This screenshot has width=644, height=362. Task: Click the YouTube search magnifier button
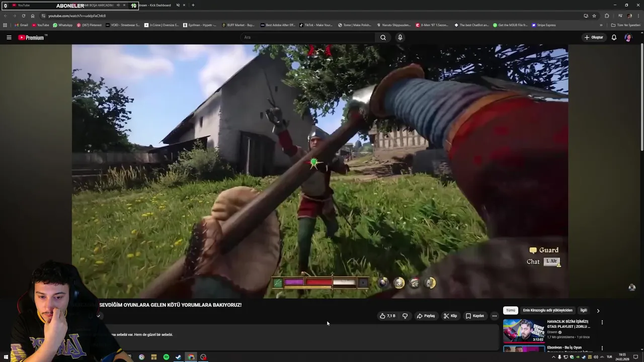pyautogui.click(x=383, y=37)
